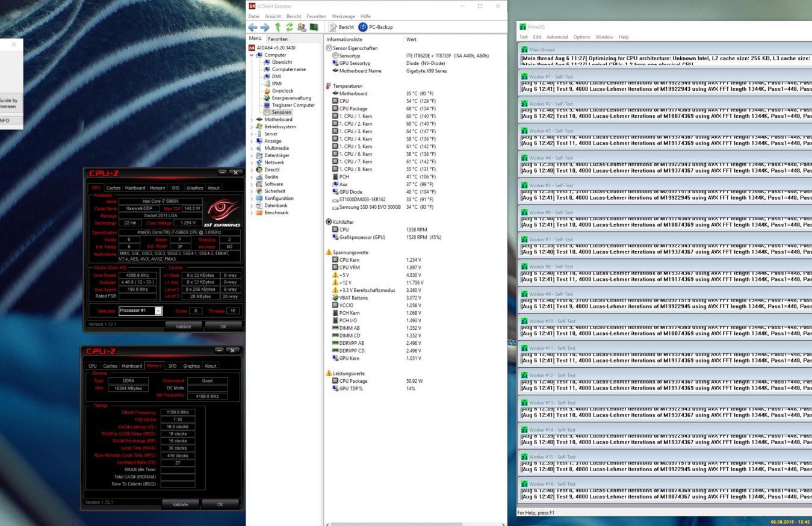This screenshot has width=812, height=526.
Task: Select the Sicherheit tree item
Action: pyautogui.click(x=271, y=191)
